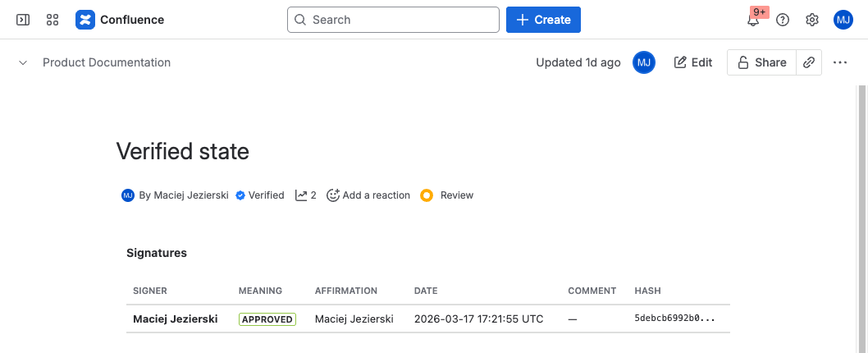Open the help question mark icon
Screen dimensions: 868x353
click(782, 20)
